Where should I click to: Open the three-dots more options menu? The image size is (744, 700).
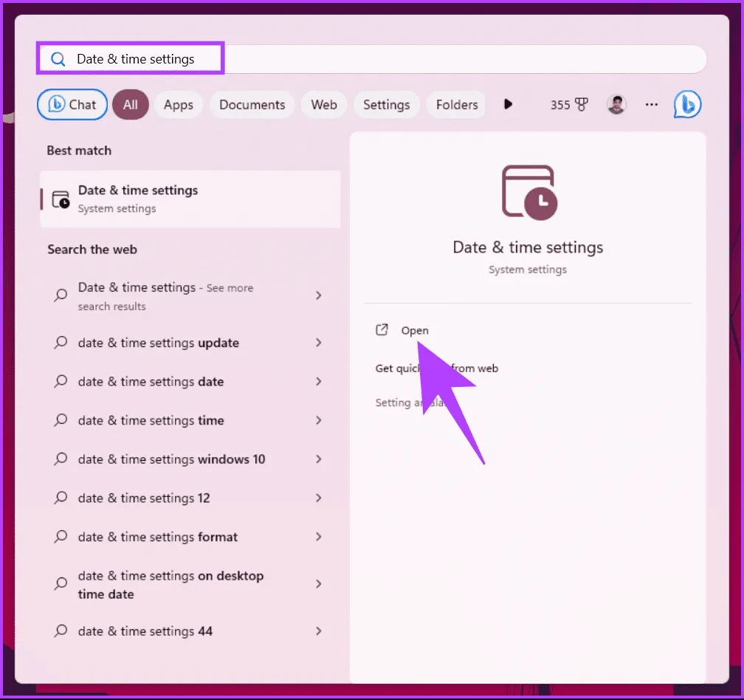651,105
